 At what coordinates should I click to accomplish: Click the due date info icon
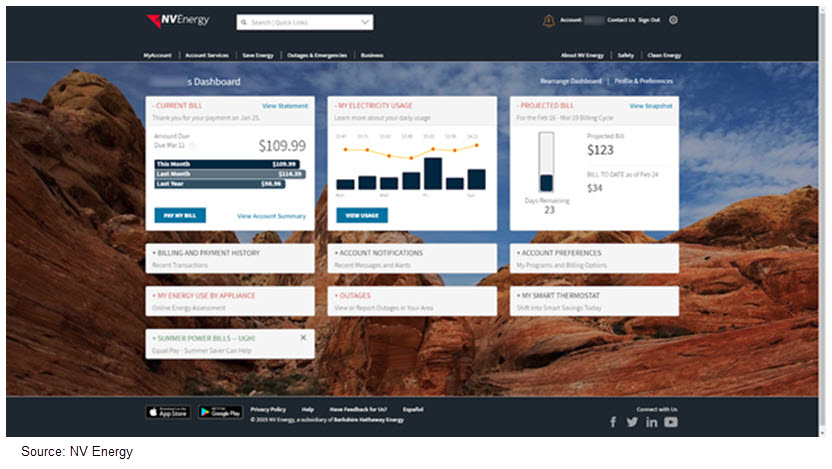pyautogui.click(x=193, y=145)
